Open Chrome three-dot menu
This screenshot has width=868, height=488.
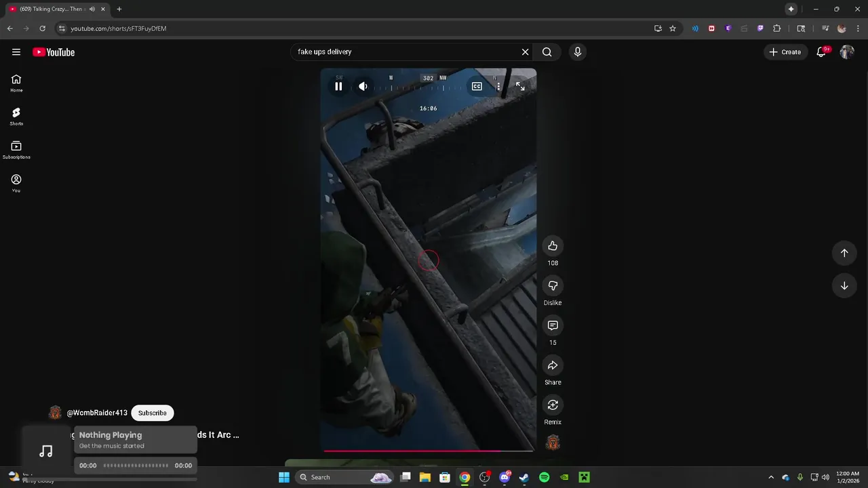[x=858, y=28]
